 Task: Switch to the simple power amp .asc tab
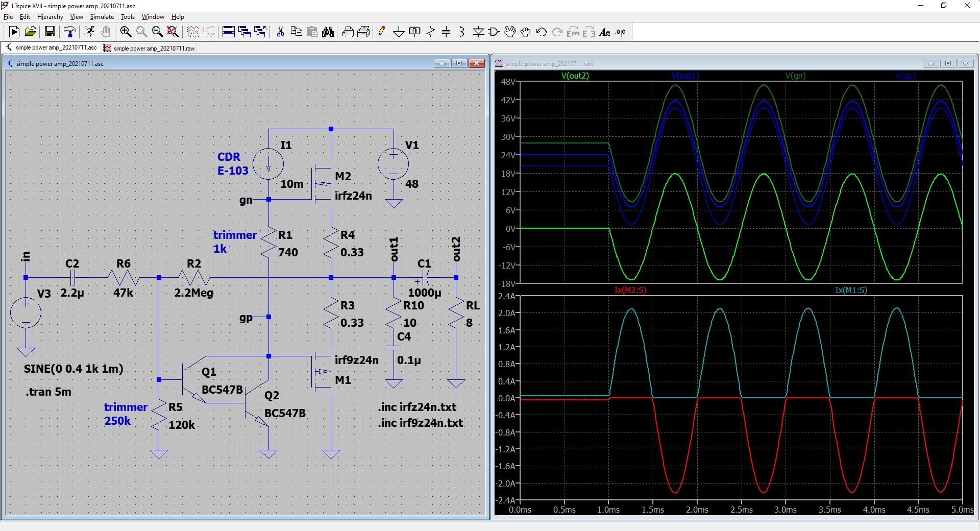coord(51,47)
